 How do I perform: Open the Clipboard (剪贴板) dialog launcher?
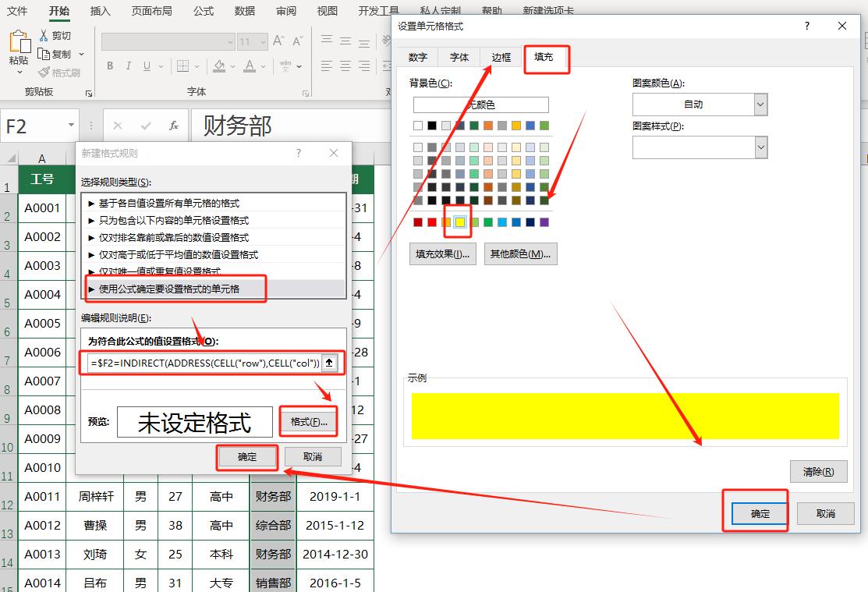click(89, 93)
